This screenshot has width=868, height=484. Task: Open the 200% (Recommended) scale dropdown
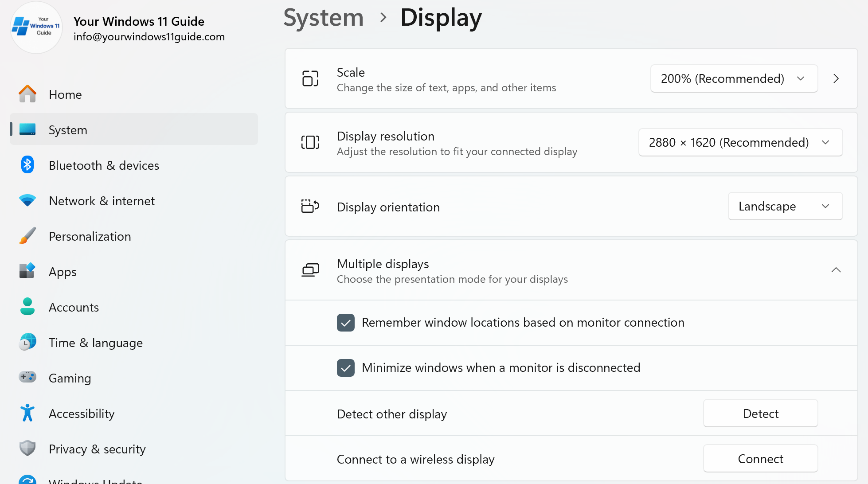[734, 78]
